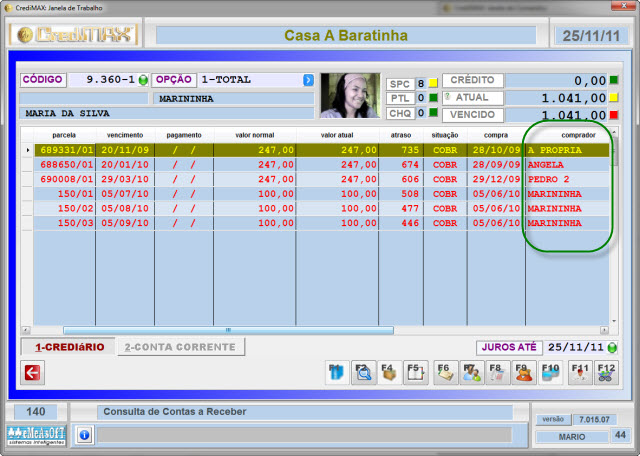
Task: Switch to the 2-CONTA CORRENTE tab
Action: pyautogui.click(x=181, y=347)
